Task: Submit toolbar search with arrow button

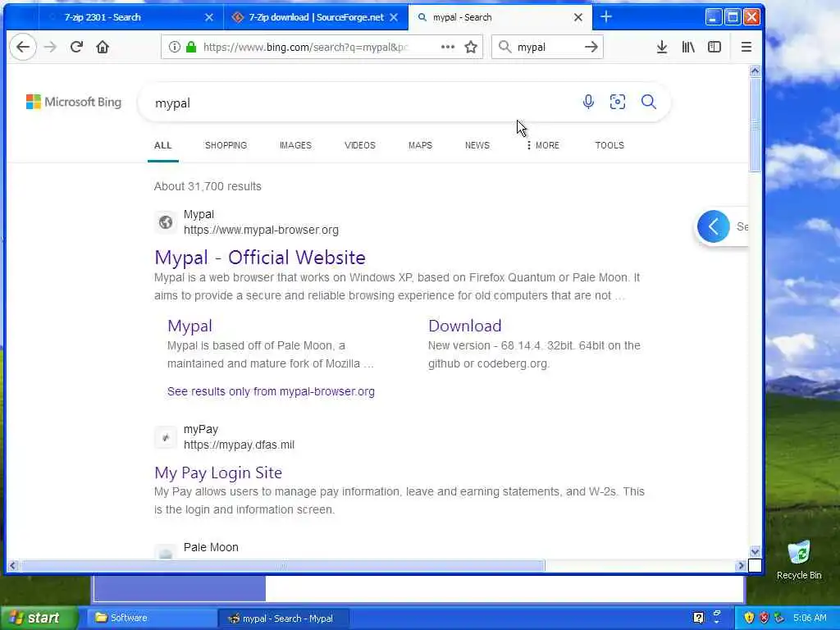Action: click(x=591, y=47)
